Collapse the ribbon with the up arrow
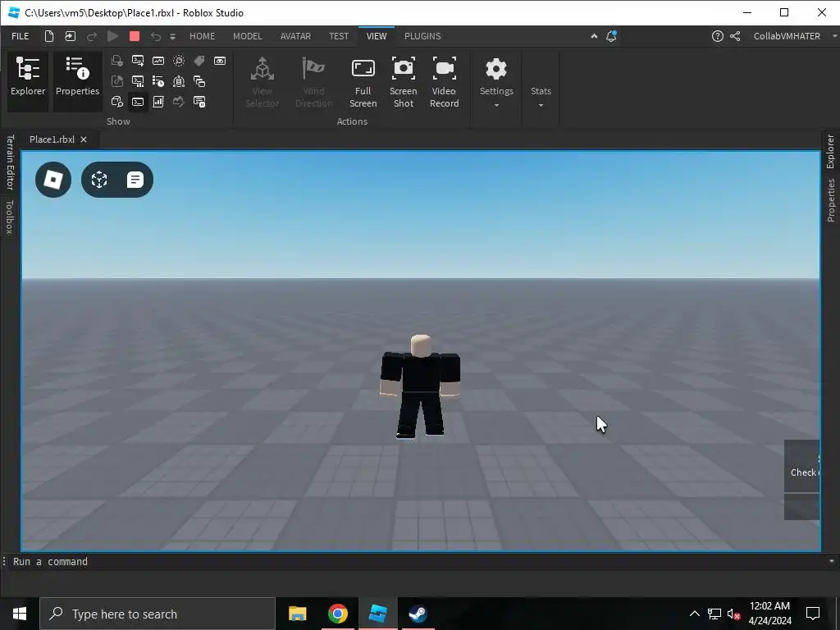Screen dimensions: 840x630 [594, 36]
